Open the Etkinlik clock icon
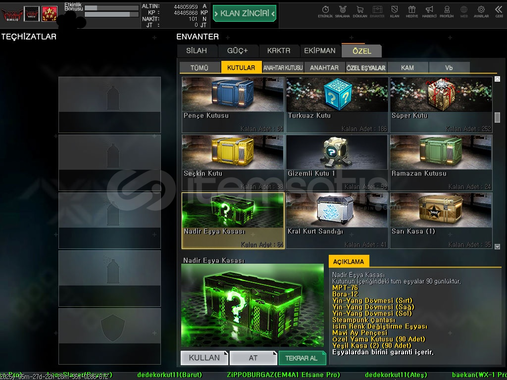 point(325,11)
